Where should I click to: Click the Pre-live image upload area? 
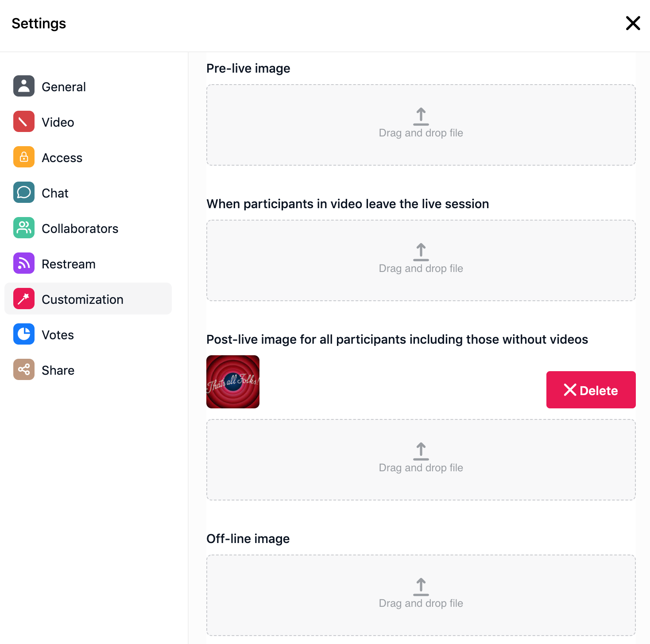(421, 125)
